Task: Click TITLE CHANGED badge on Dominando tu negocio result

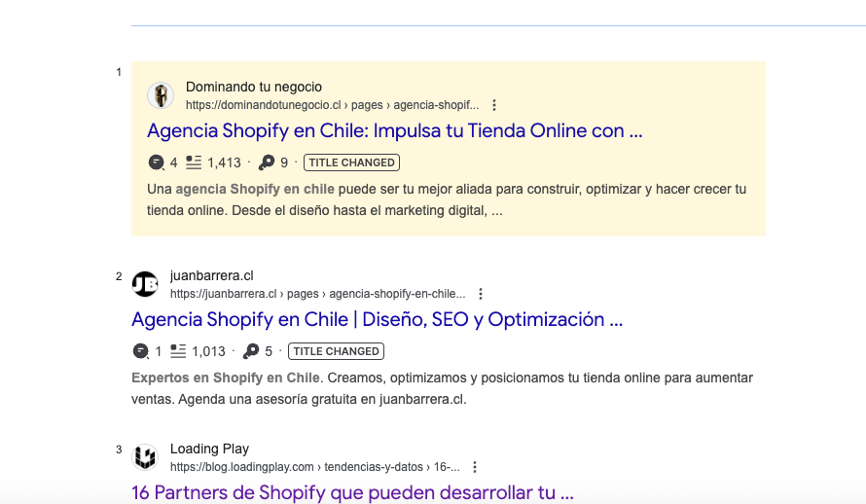Action: pos(351,162)
